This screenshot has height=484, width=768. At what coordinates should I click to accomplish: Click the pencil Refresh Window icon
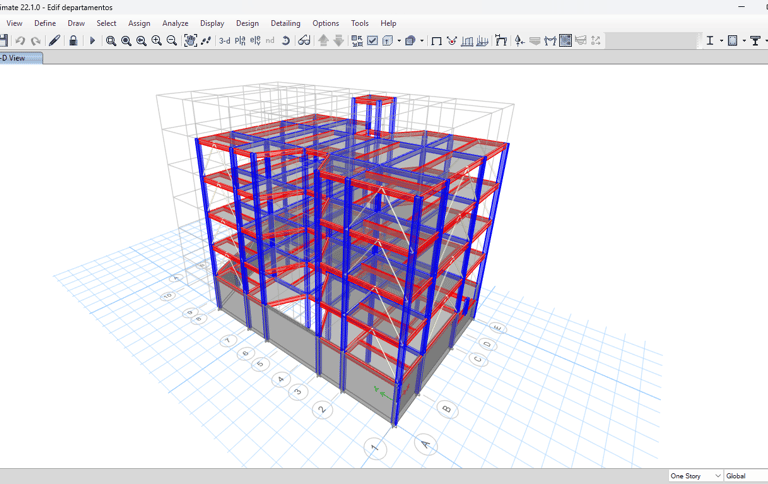[x=54, y=41]
